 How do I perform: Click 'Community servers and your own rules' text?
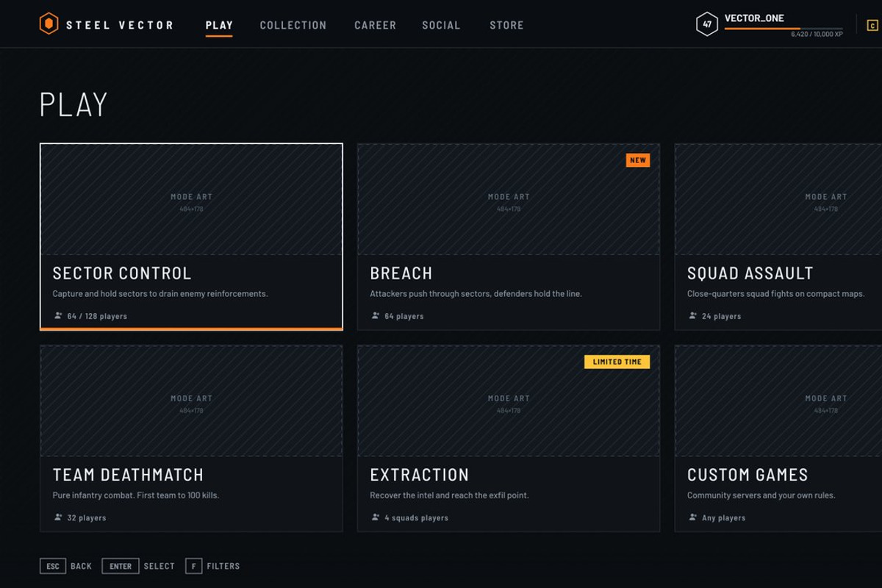coord(761,495)
